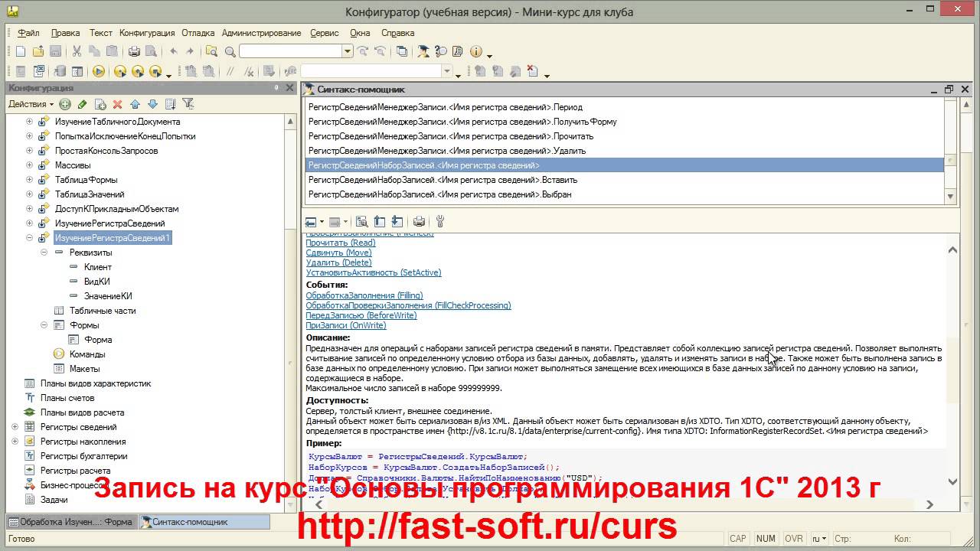
Task: Expand the Регистры накопления node
Action: pos(15,442)
